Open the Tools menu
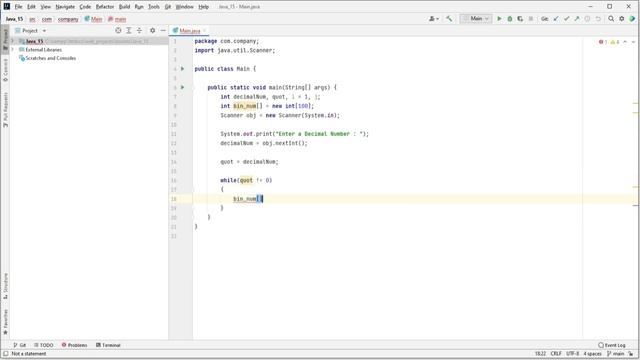 (154, 7)
